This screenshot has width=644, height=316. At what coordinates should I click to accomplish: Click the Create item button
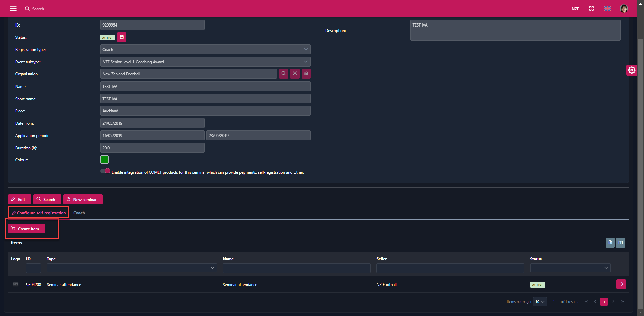click(26, 229)
